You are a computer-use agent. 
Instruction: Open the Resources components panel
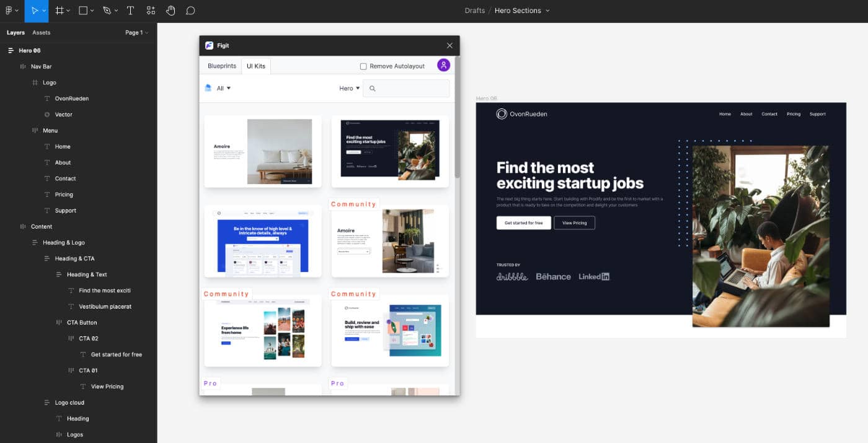[x=150, y=11]
